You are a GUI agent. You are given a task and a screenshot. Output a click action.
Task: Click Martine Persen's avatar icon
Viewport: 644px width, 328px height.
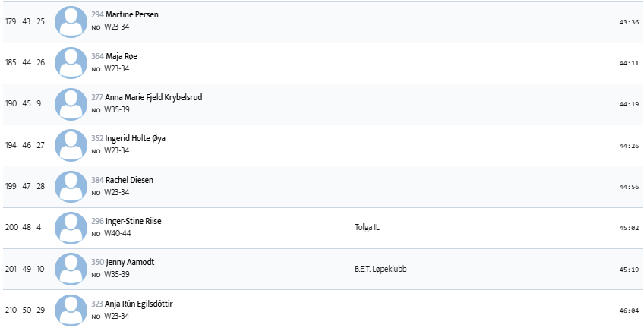[71, 21]
